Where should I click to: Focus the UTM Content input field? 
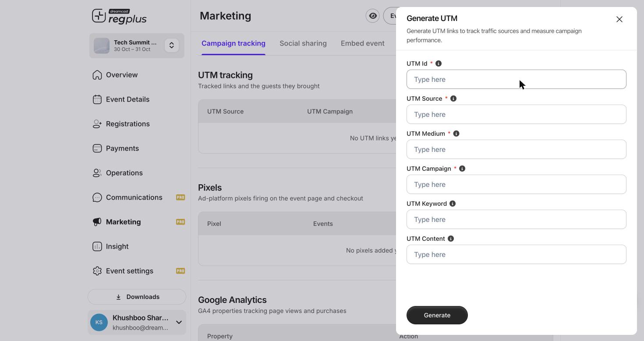517,254
